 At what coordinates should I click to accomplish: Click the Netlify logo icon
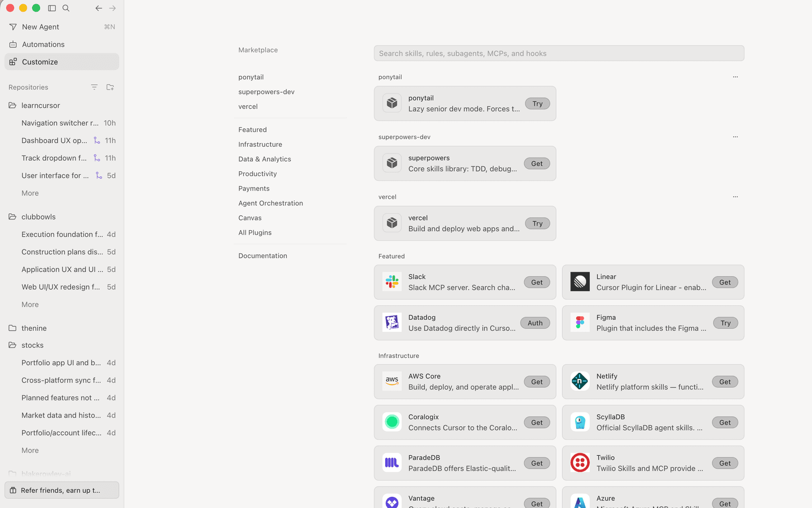click(580, 382)
